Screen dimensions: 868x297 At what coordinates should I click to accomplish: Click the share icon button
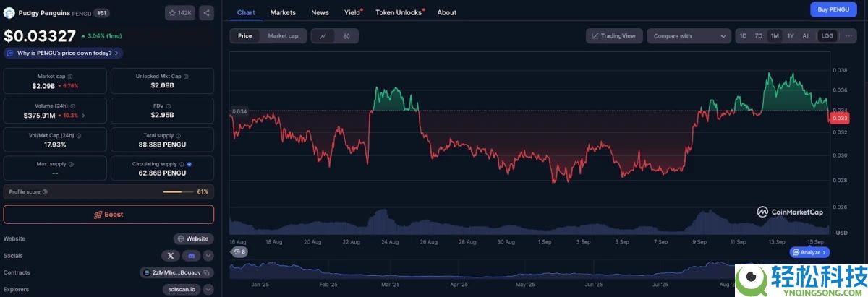click(206, 13)
